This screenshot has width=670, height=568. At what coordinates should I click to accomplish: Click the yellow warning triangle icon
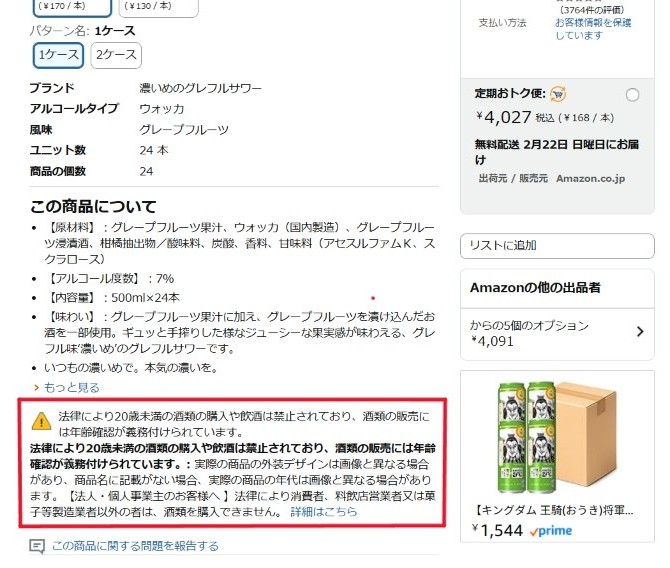pos(41,421)
